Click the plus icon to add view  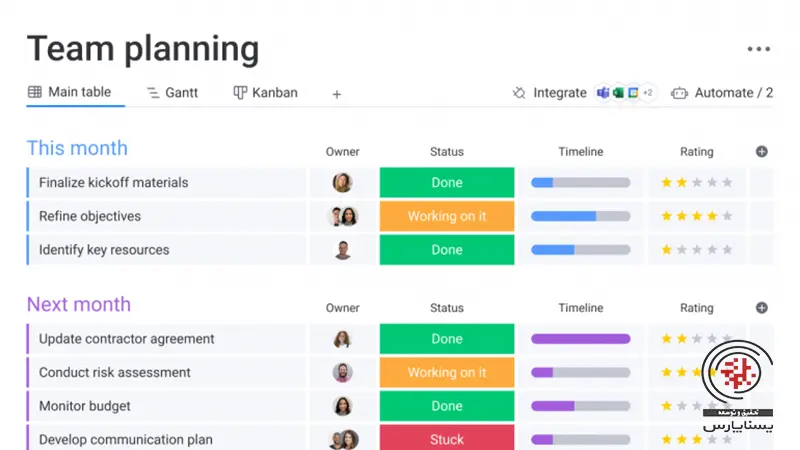point(337,94)
